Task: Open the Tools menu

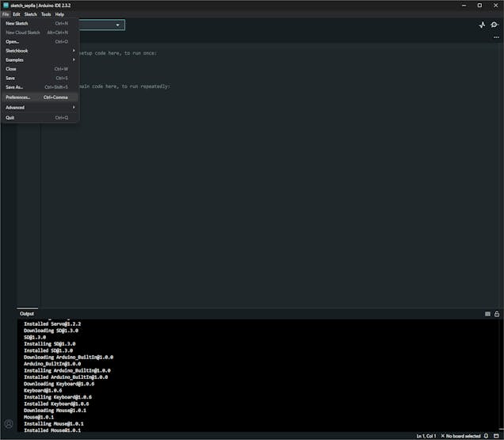Action: [46, 14]
